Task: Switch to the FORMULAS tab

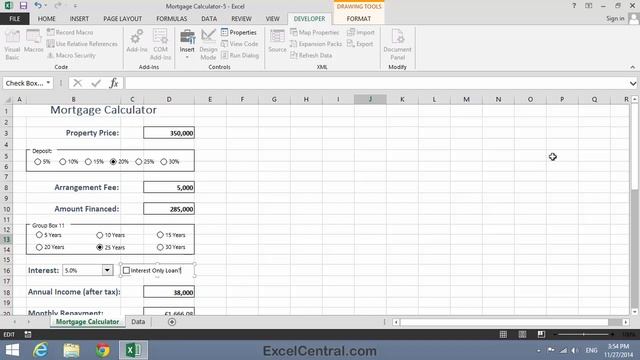Action: pyautogui.click(x=171, y=19)
